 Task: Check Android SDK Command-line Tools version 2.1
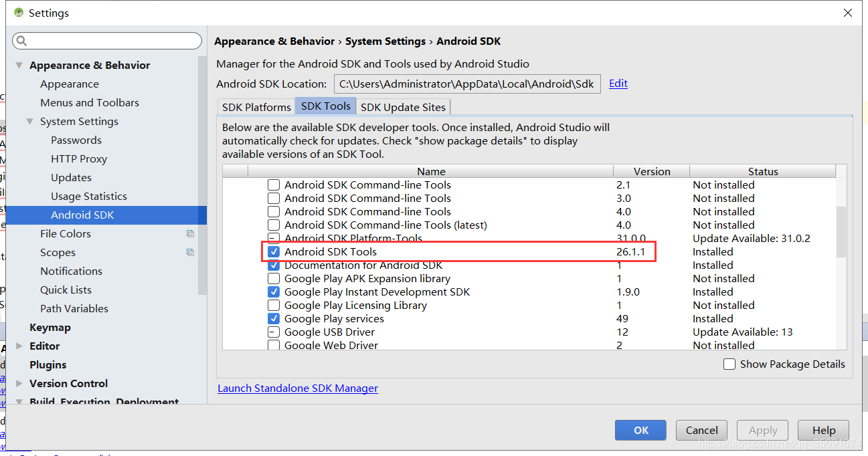(274, 185)
